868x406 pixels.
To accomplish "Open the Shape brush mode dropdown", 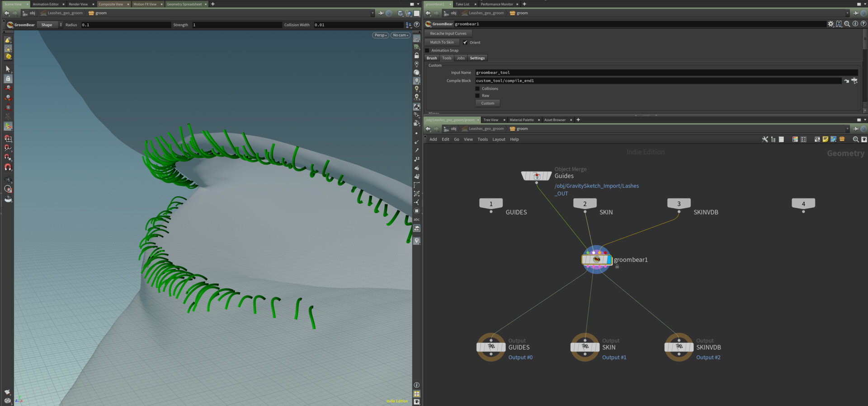I will (x=50, y=25).
